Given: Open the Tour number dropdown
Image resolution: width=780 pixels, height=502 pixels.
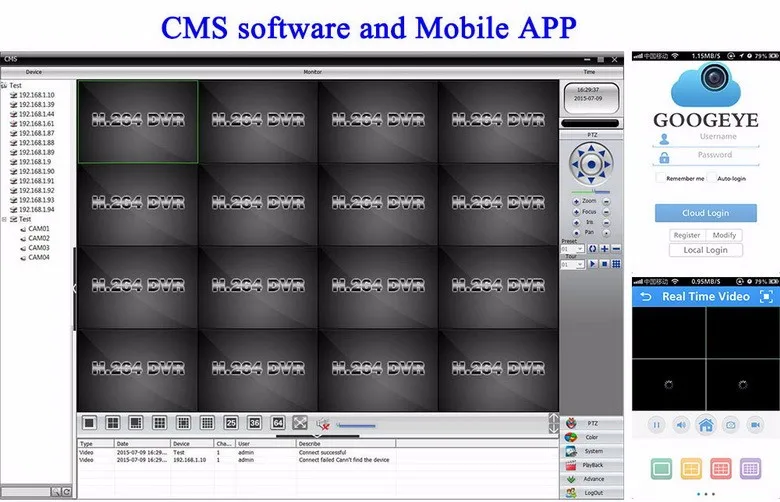Looking at the screenshot, I should coord(572,264).
